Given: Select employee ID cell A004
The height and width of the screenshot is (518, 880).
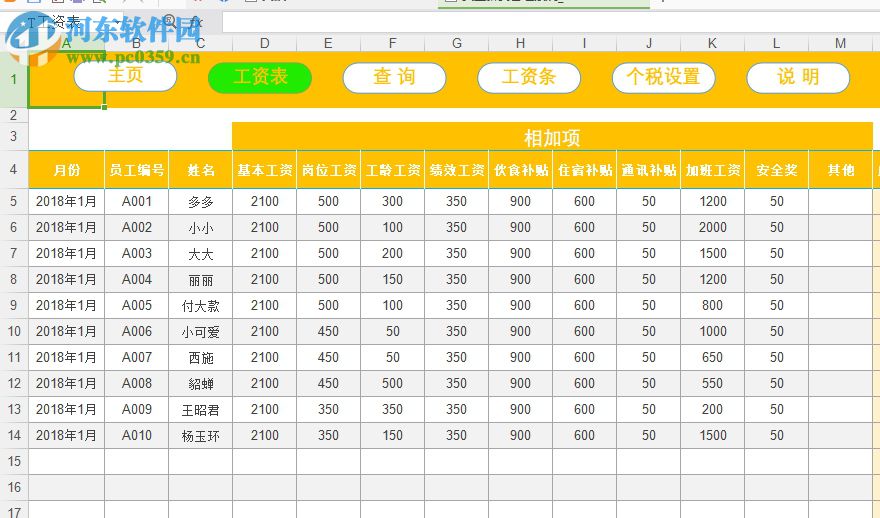Looking at the screenshot, I should (136, 279).
